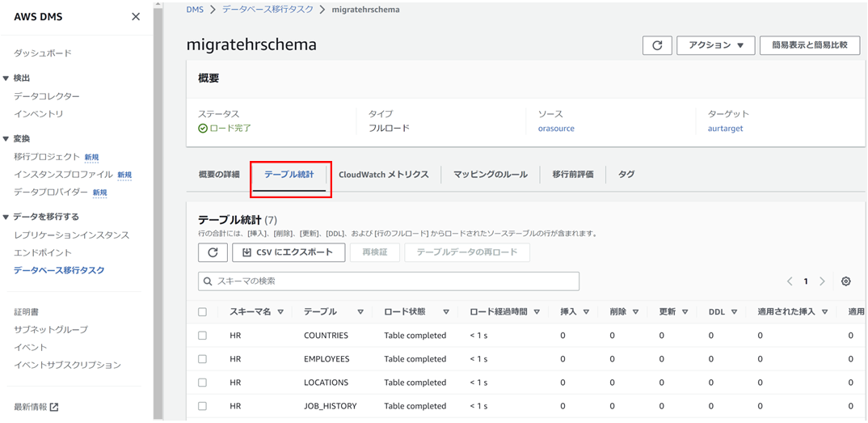The height and width of the screenshot is (423, 868).
Task: Go to previous page of table statistics
Action: click(x=790, y=281)
